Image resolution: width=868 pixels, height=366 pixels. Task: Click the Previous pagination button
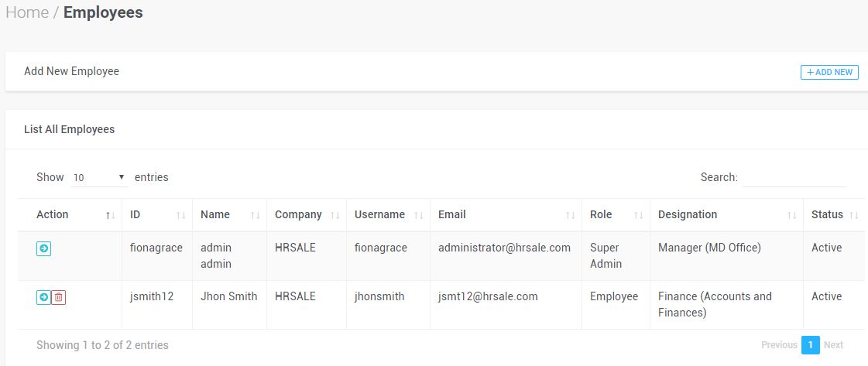pyautogui.click(x=779, y=345)
